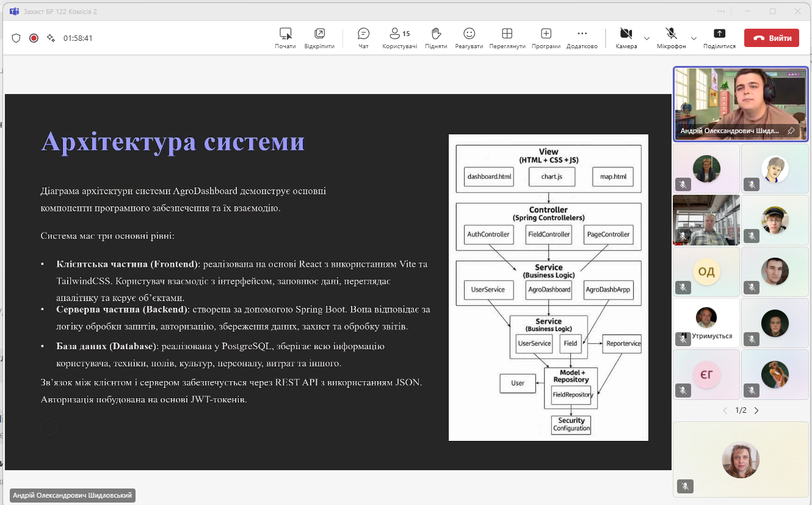Unmute the microphone (Мікрофон)

tap(671, 38)
